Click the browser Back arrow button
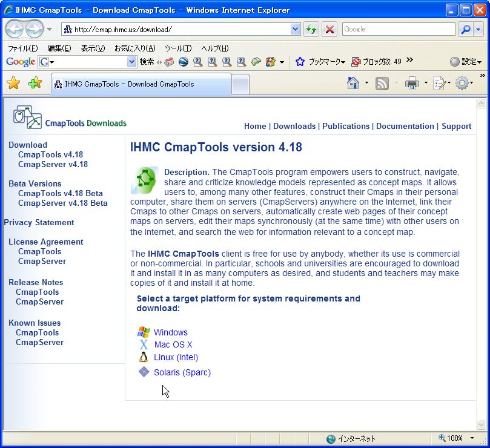 tap(14, 29)
